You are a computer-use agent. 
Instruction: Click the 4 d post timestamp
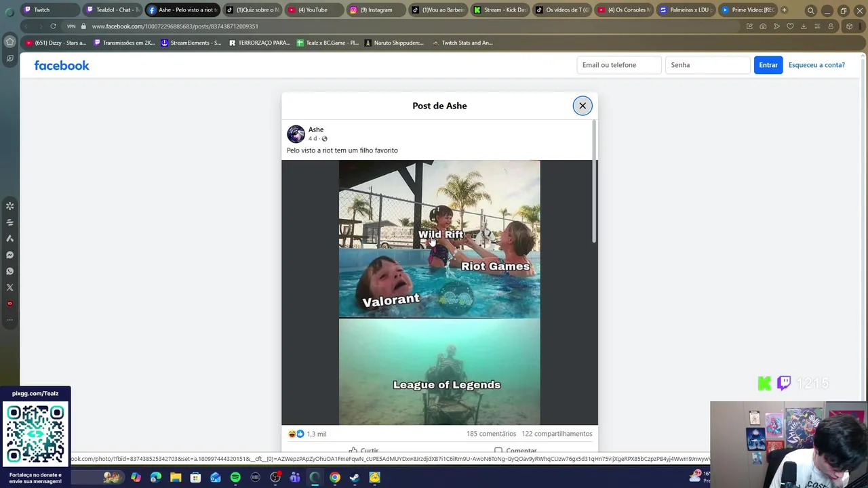click(313, 139)
